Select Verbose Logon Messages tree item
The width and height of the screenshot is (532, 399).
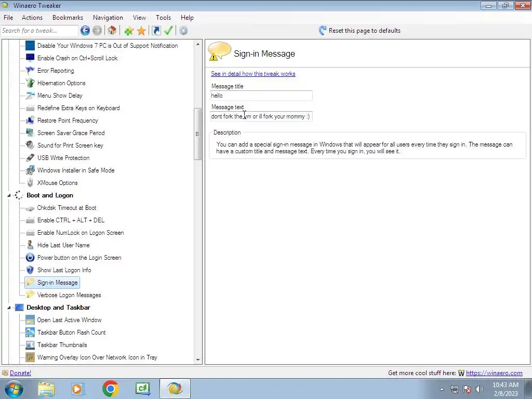(x=69, y=295)
